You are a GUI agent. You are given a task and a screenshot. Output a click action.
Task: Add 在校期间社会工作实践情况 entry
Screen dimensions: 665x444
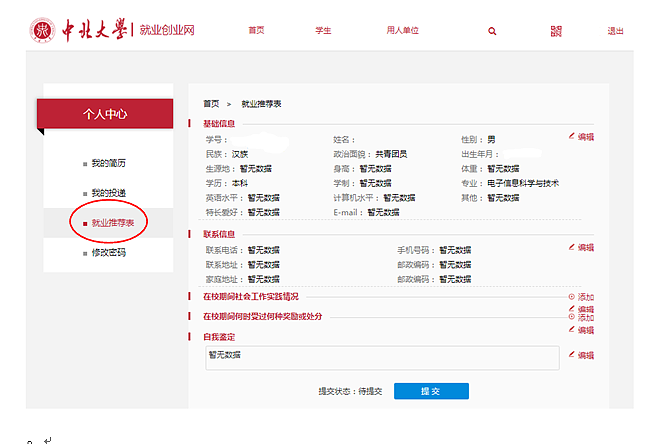[581, 297]
